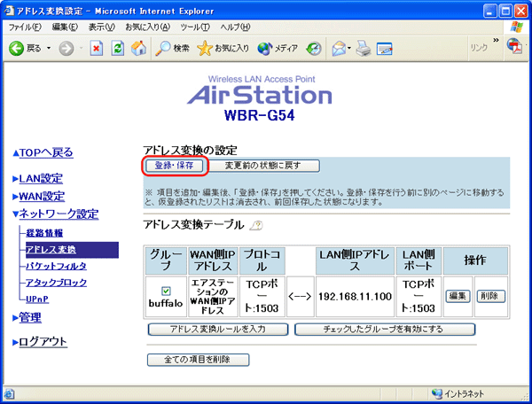532x404 pixels.
Task: Click the AirStation logo banner
Action: tap(260, 95)
